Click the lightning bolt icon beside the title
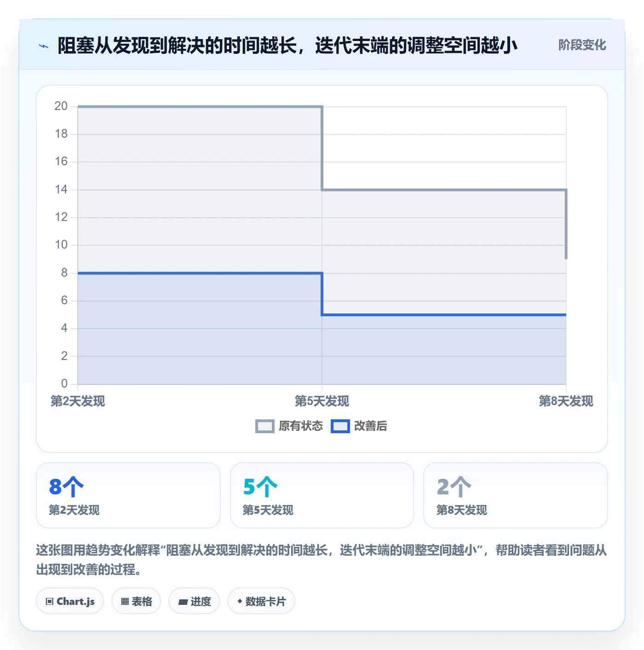Image resolution: width=644 pixels, height=650 pixels. click(44, 46)
